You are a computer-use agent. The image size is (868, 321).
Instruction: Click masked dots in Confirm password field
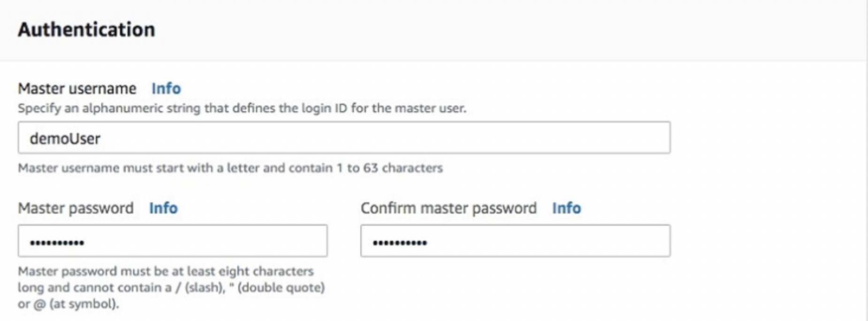click(x=400, y=243)
